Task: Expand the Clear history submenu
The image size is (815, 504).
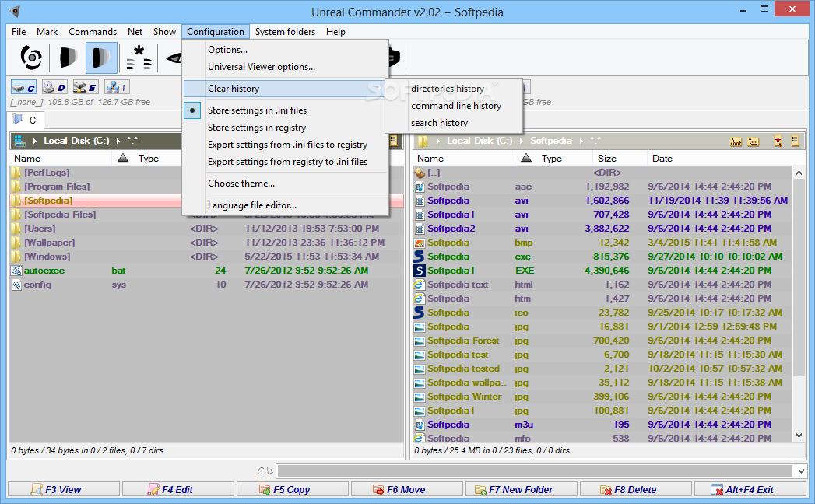Action: 284,89
